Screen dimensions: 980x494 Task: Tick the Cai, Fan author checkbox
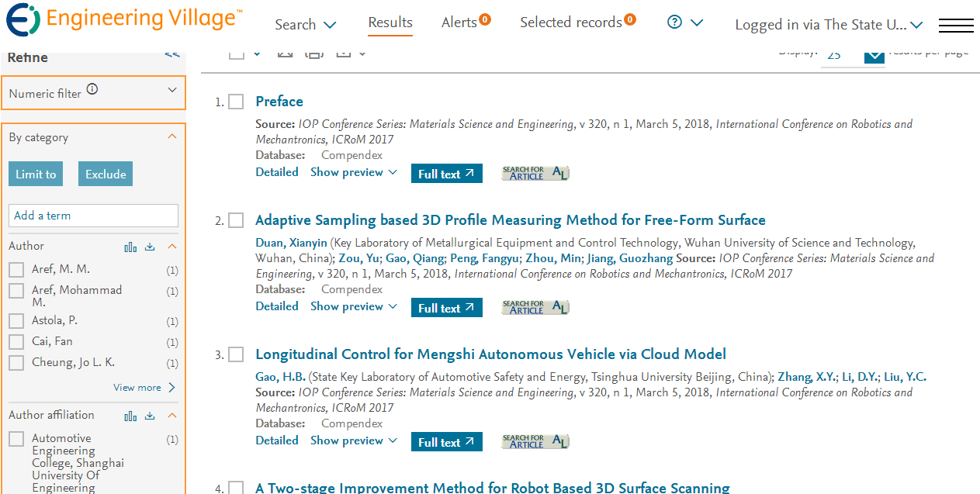tap(16, 342)
